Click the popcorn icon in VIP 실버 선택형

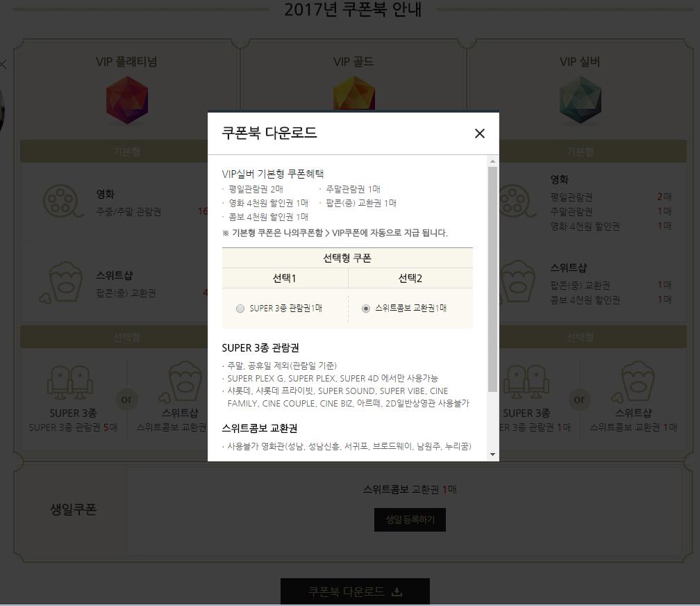pos(635,382)
